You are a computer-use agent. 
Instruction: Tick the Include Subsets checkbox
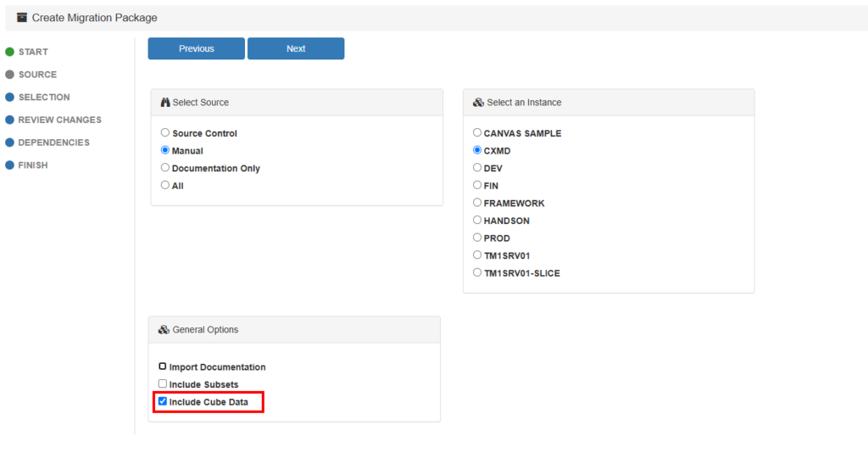[x=163, y=384]
